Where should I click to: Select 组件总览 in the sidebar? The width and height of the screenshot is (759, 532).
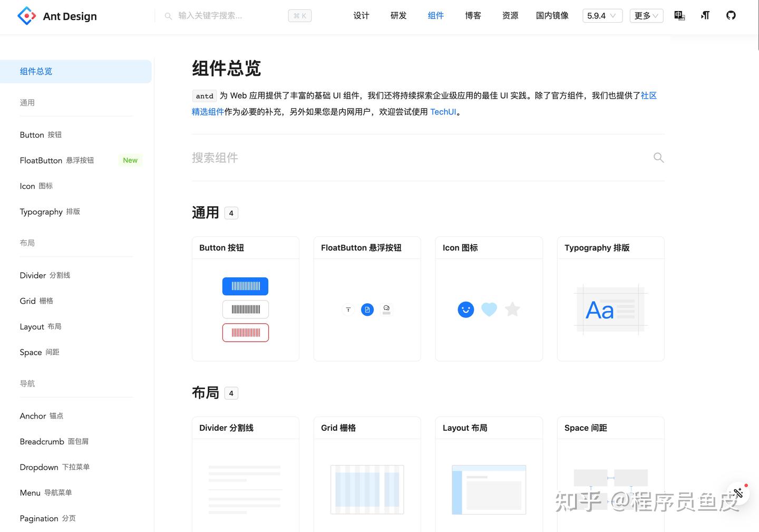(76, 72)
